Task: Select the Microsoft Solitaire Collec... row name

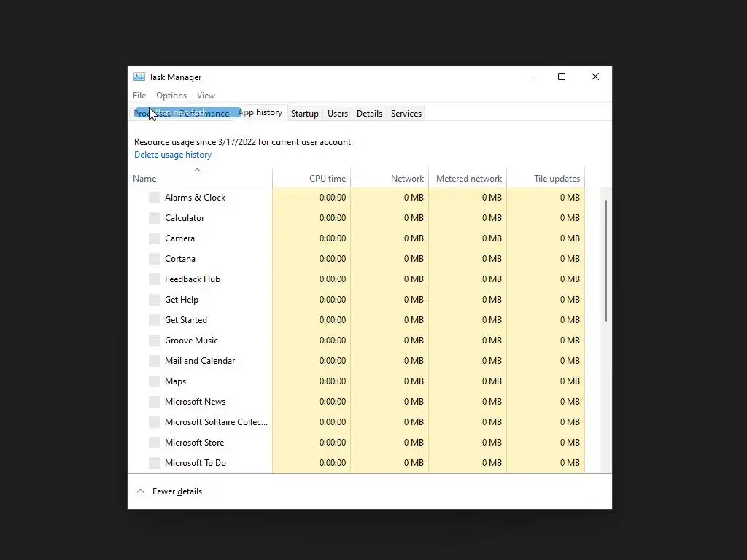Action: (x=216, y=422)
